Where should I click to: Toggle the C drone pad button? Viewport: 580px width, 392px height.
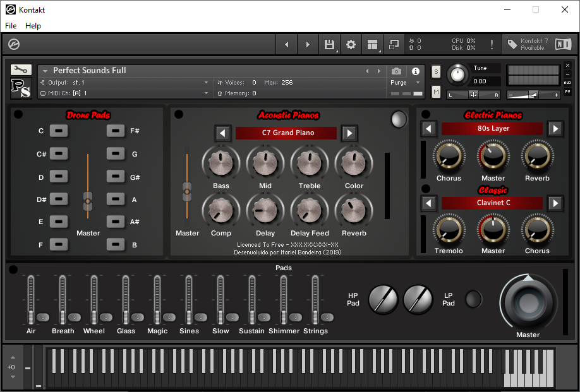[x=59, y=131]
